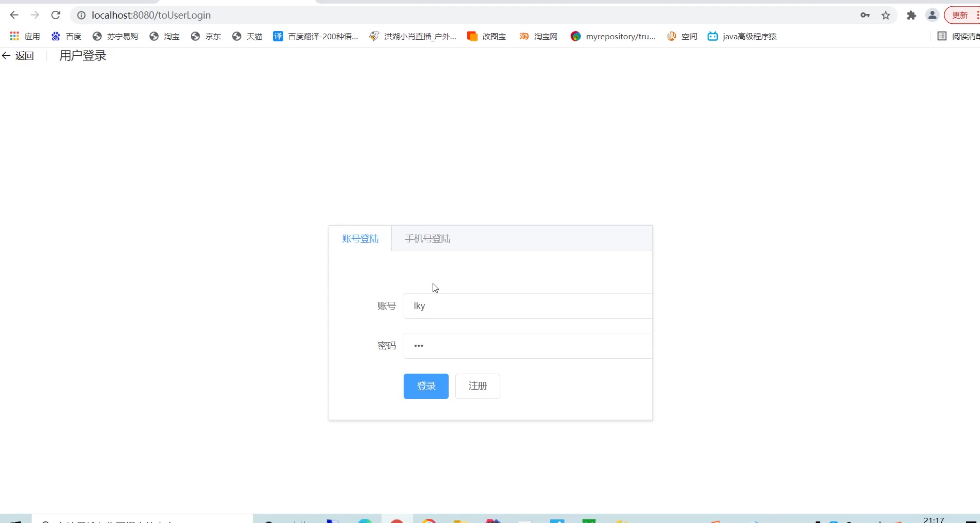Click the 注册 register button
Viewport: 980px width, 523px height.
478,386
